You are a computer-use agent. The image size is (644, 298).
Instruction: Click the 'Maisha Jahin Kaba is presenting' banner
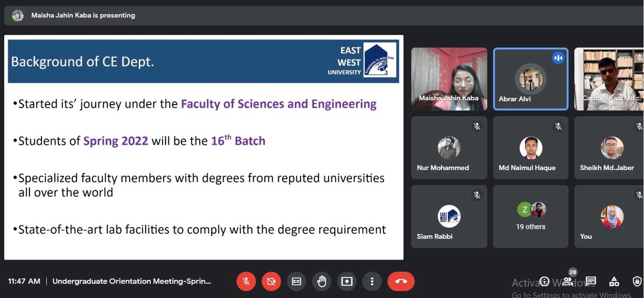(83, 15)
